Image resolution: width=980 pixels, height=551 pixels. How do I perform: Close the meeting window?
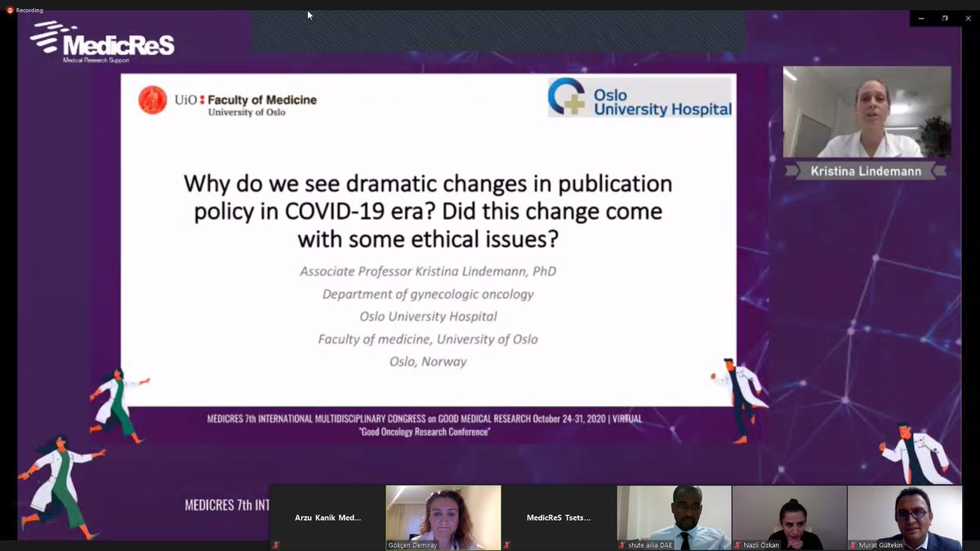click(x=968, y=18)
